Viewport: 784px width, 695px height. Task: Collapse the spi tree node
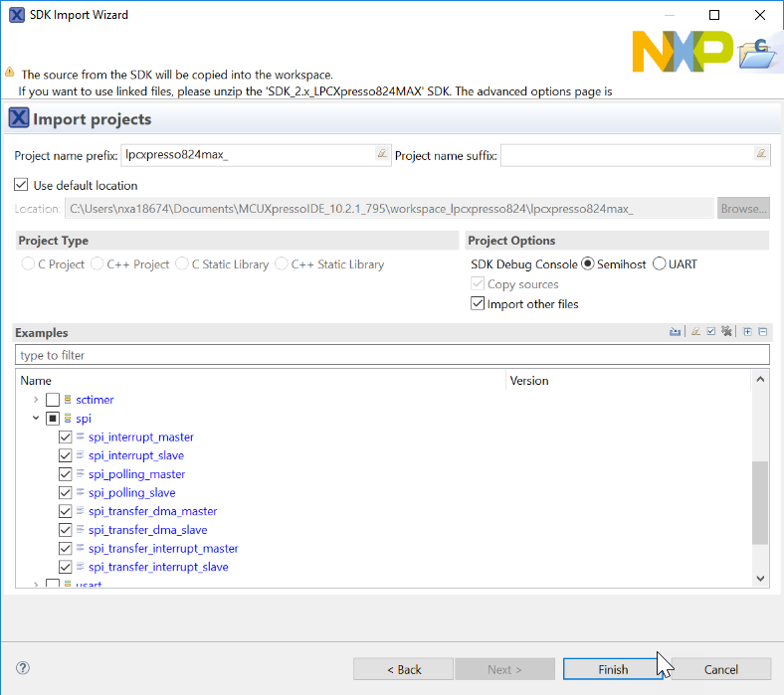click(x=36, y=418)
